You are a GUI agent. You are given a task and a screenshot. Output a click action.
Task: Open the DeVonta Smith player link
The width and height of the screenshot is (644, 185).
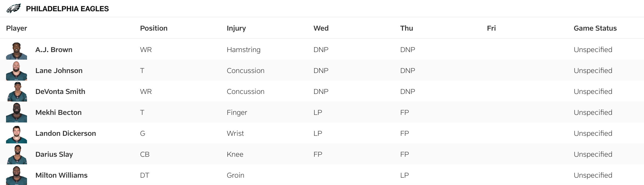pyautogui.click(x=60, y=92)
